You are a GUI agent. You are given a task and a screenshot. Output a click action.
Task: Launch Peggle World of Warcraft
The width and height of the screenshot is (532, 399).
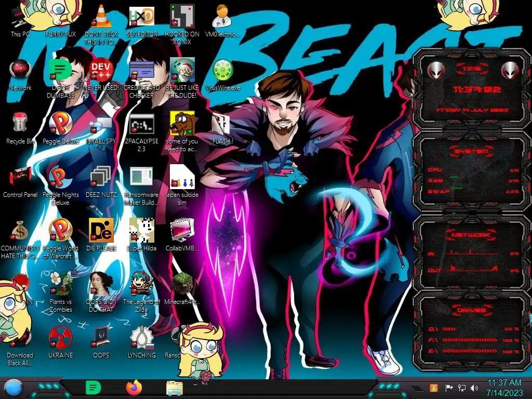tap(61, 239)
